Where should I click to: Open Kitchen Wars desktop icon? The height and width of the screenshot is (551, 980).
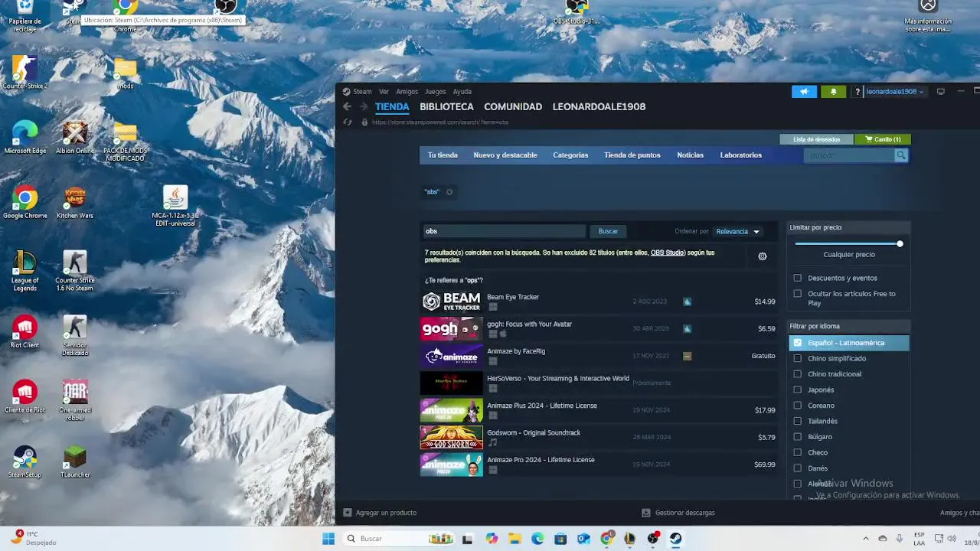75,203
